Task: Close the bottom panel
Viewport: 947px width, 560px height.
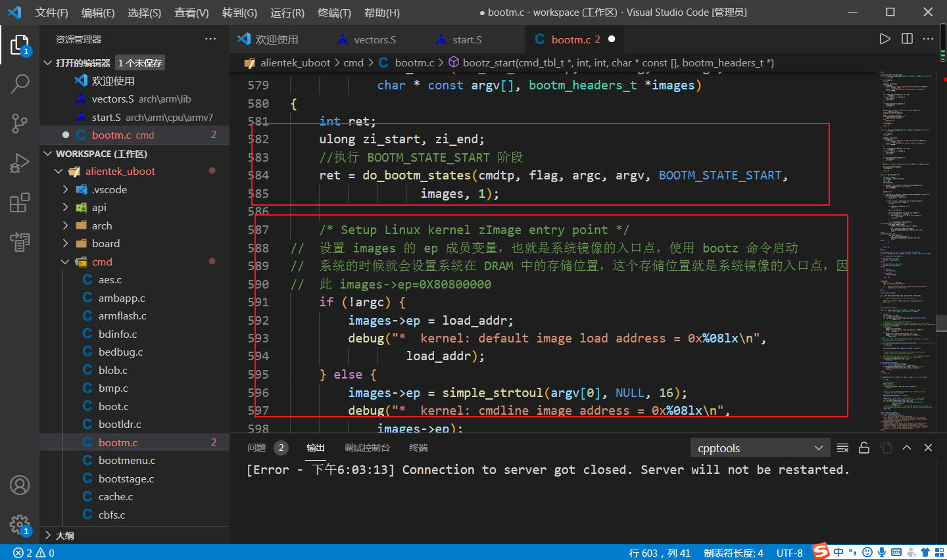Action: (x=928, y=448)
